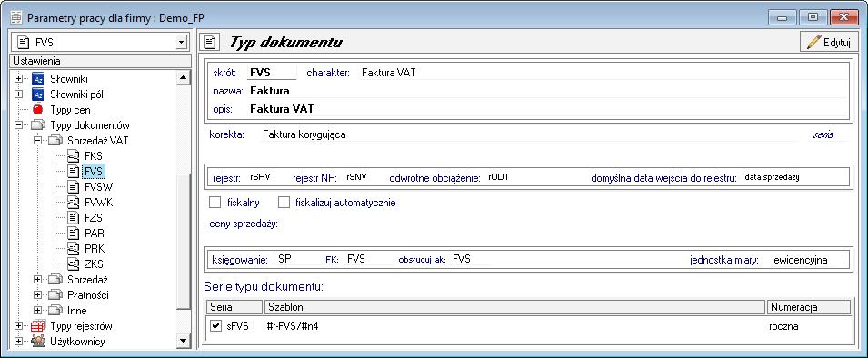The height and width of the screenshot is (358, 868).
Task: Select the FZS tree item
Action: [93, 218]
